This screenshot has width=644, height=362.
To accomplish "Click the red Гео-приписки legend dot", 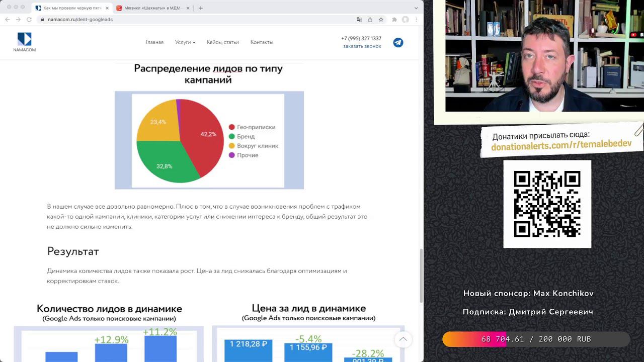I will coord(232,127).
